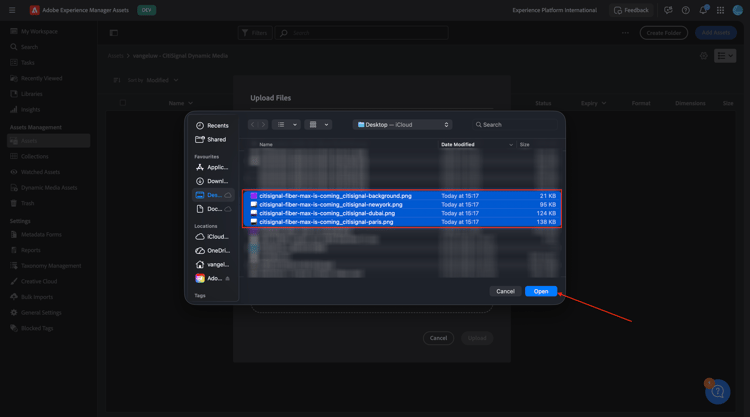Open the list view switcher dropdown
This screenshot has width=750, height=417.
pyautogui.click(x=725, y=56)
